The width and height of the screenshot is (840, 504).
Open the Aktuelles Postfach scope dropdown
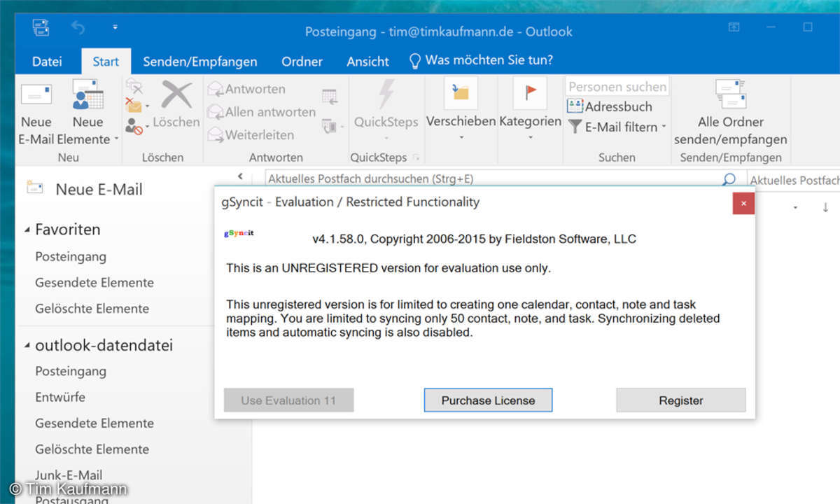click(794, 180)
